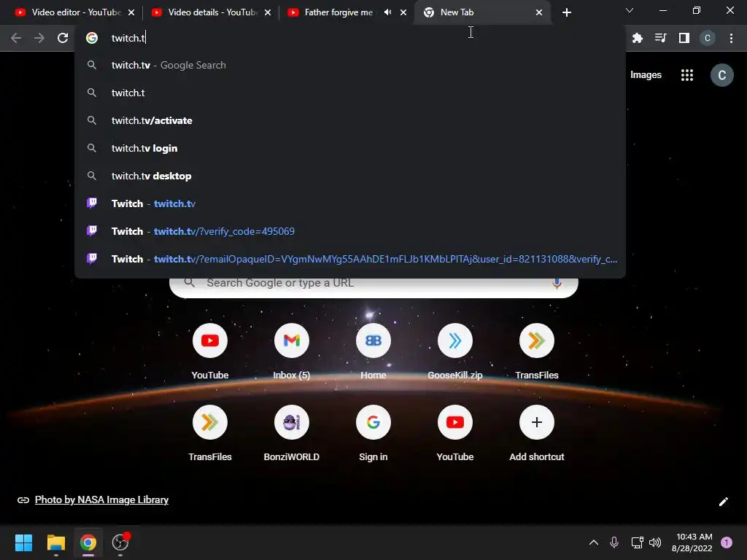Close the Video details tab
Image resolution: width=747 pixels, height=560 pixels.
268,12
